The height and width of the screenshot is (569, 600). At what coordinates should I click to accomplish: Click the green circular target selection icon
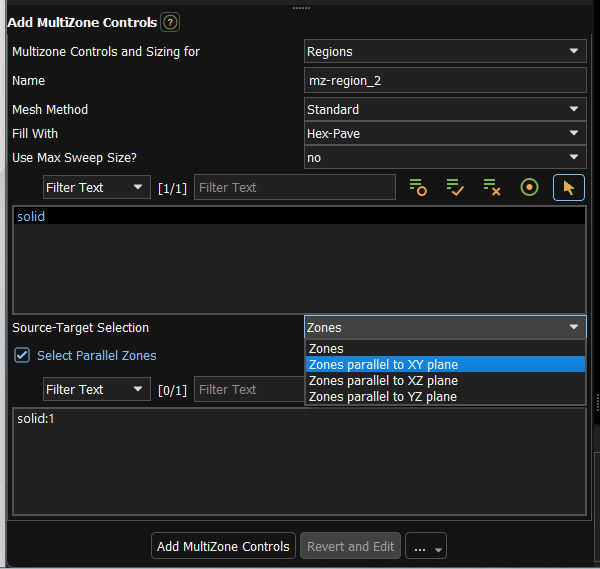pyautogui.click(x=529, y=187)
